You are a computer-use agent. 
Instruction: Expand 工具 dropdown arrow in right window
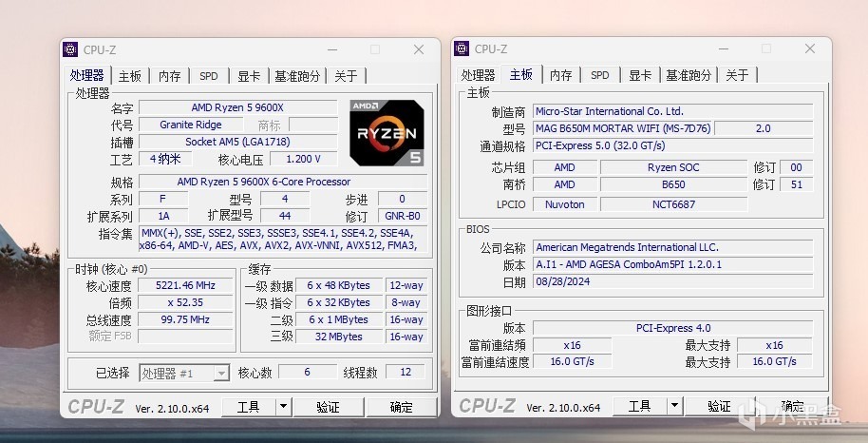(675, 407)
